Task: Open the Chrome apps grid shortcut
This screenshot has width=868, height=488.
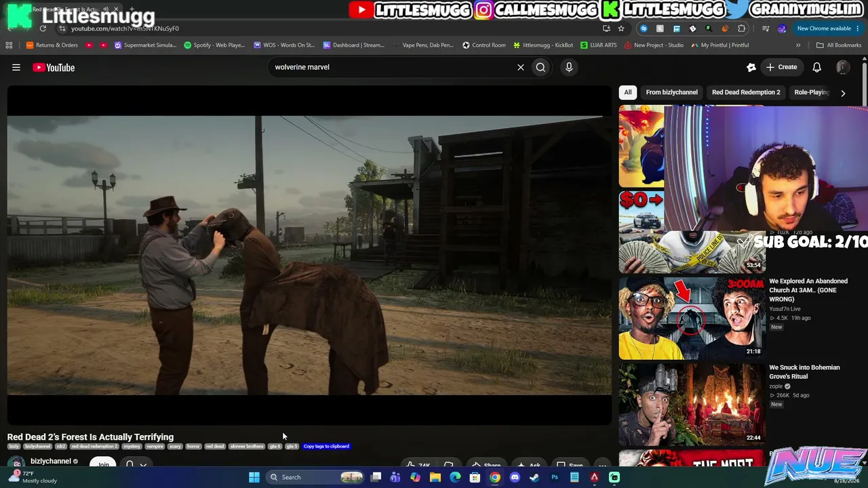Action: click(x=9, y=45)
